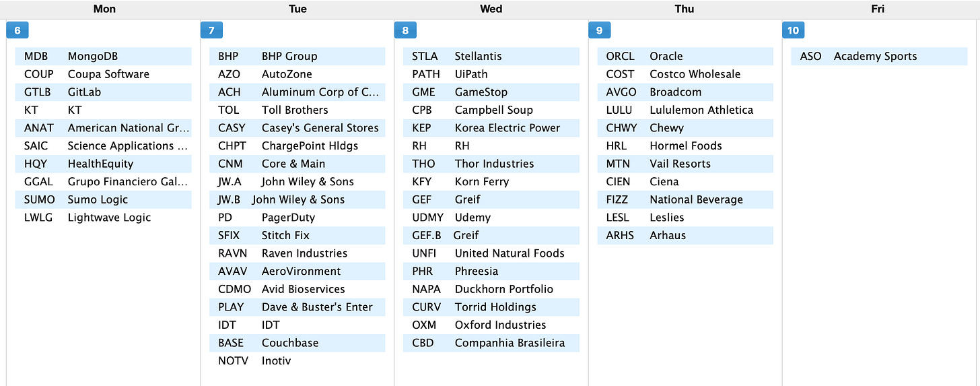Select UNFI United Natural Foods row
This screenshot has width=980, height=386.
coord(491,253)
